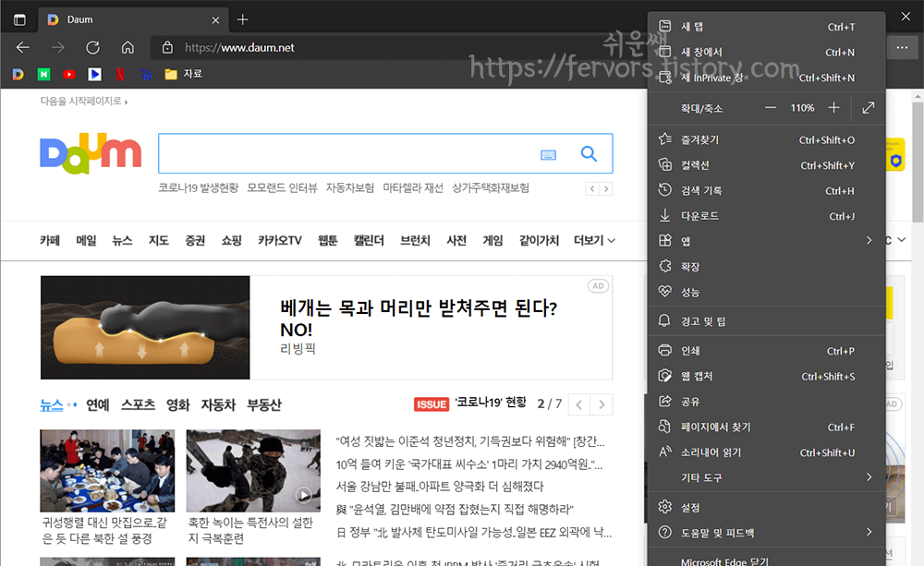Click the 다음을 시작페이지로 link
The image size is (924, 566).
pos(84,102)
